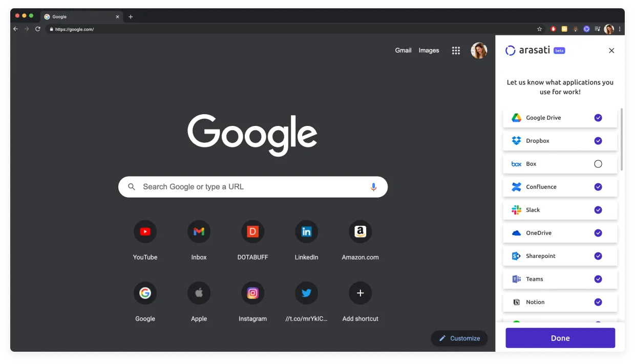Uncheck Notion application

tap(598, 302)
